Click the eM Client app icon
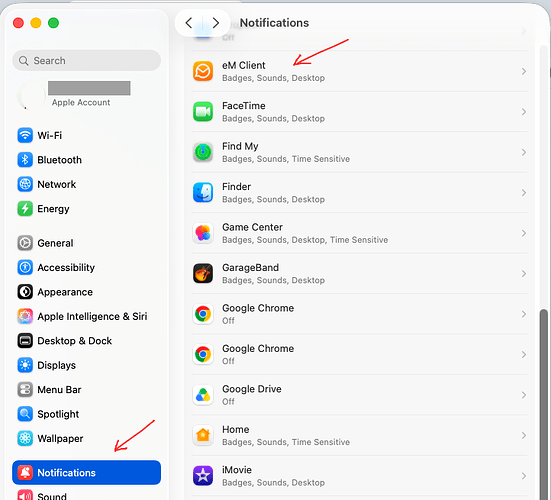This screenshot has height=500, width=551. [x=203, y=71]
